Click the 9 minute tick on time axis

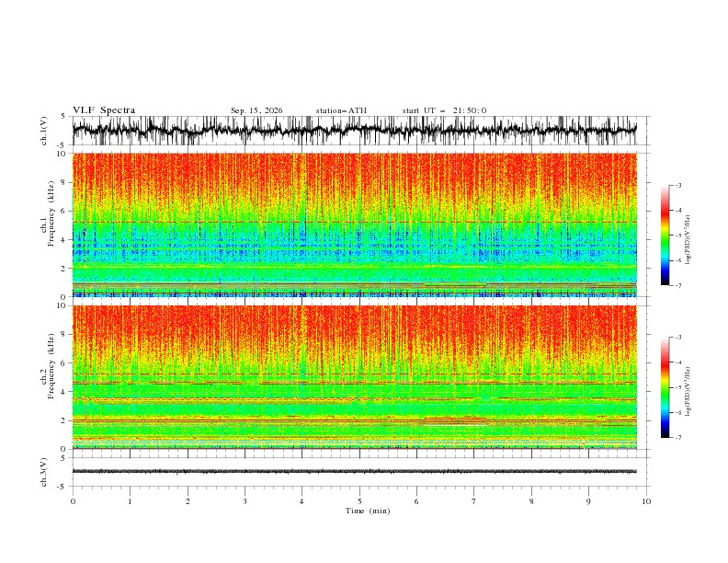click(588, 501)
